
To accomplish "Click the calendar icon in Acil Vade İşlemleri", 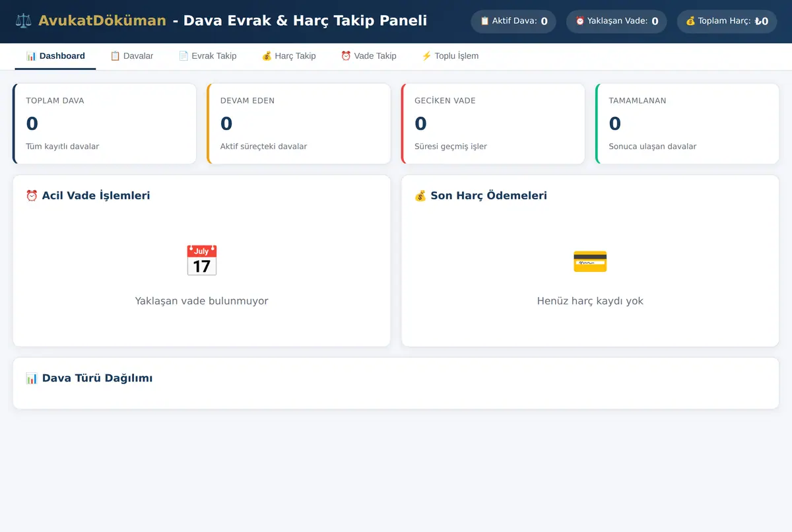I will (201, 261).
